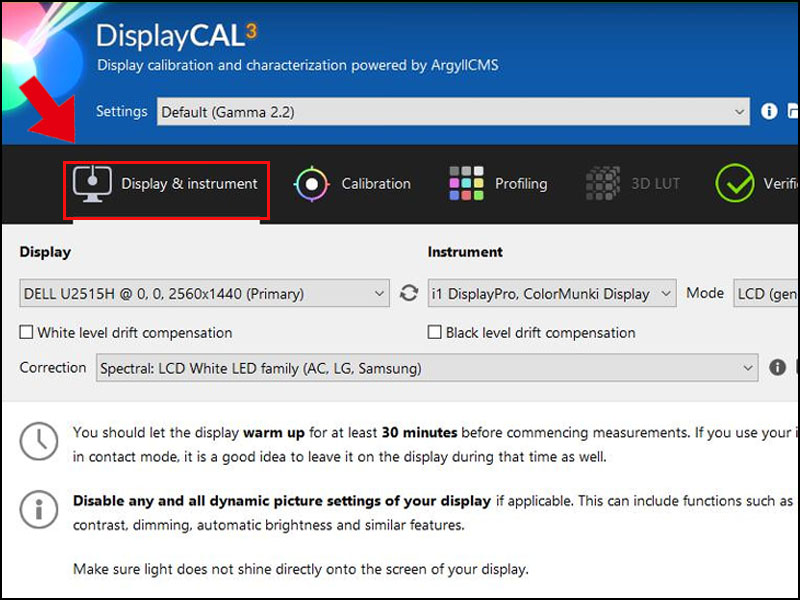Viewport: 800px width, 600px height.
Task: Open the Display selection dropdown
Action: tap(205, 293)
